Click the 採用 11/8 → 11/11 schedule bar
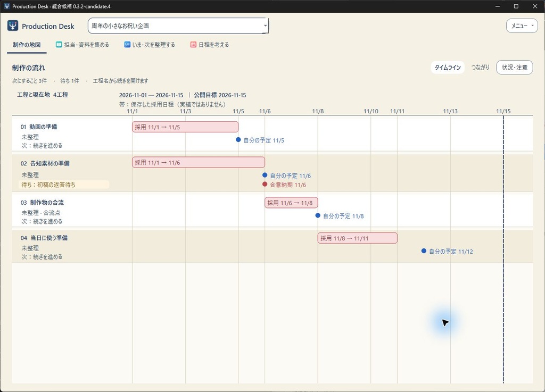Viewport: 545px width, 392px height. 357,238
